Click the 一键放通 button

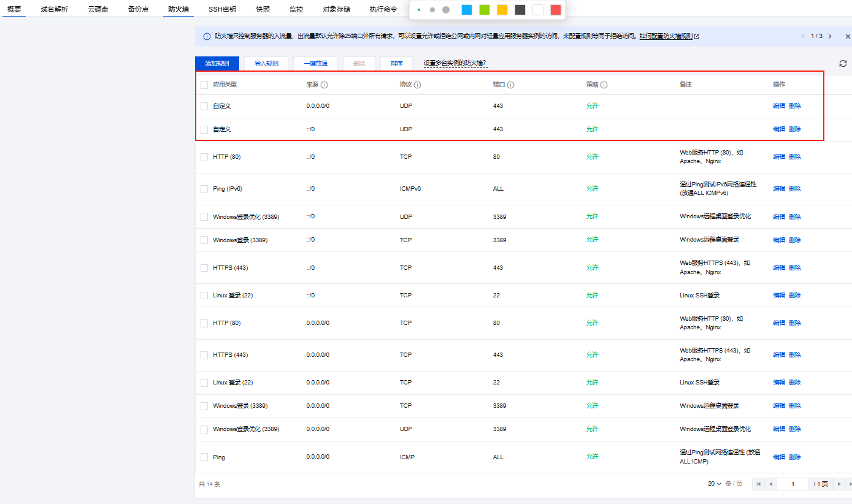tap(315, 63)
